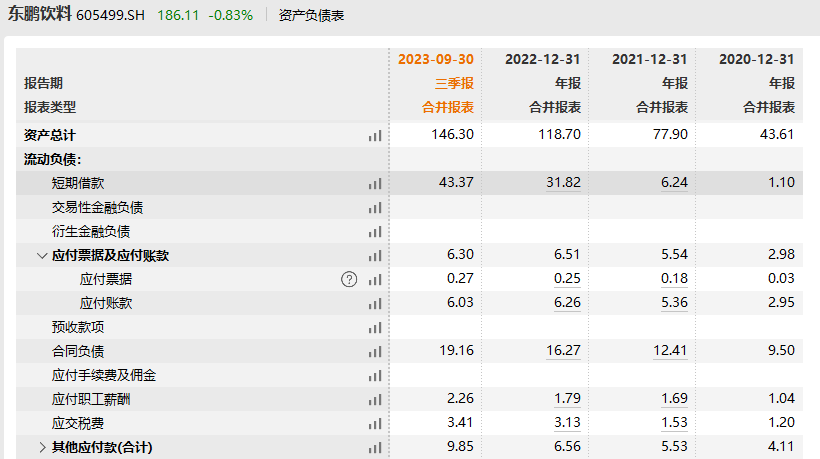The image size is (820, 459).
Task: Open chart icon for 资产总计 row
Action: pyautogui.click(x=375, y=136)
